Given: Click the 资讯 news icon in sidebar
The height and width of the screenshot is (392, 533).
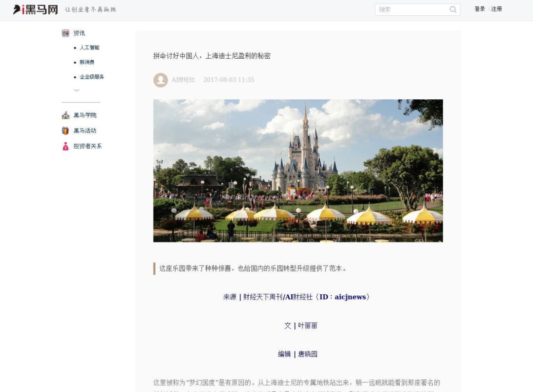Looking at the screenshot, I should pyautogui.click(x=66, y=33).
